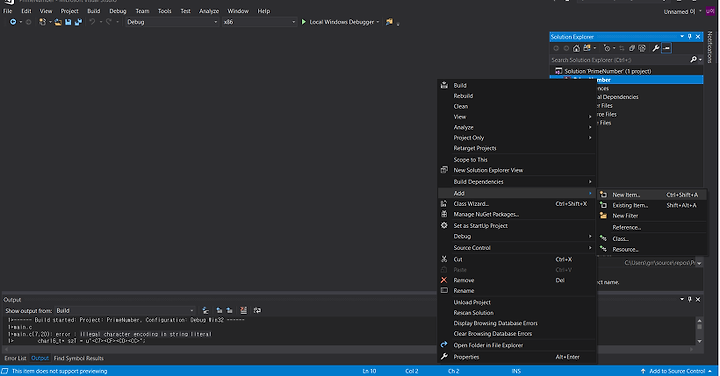Click the Search Solution Explorer field
Viewport: 720px width, 376px height.
pos(619,60)
